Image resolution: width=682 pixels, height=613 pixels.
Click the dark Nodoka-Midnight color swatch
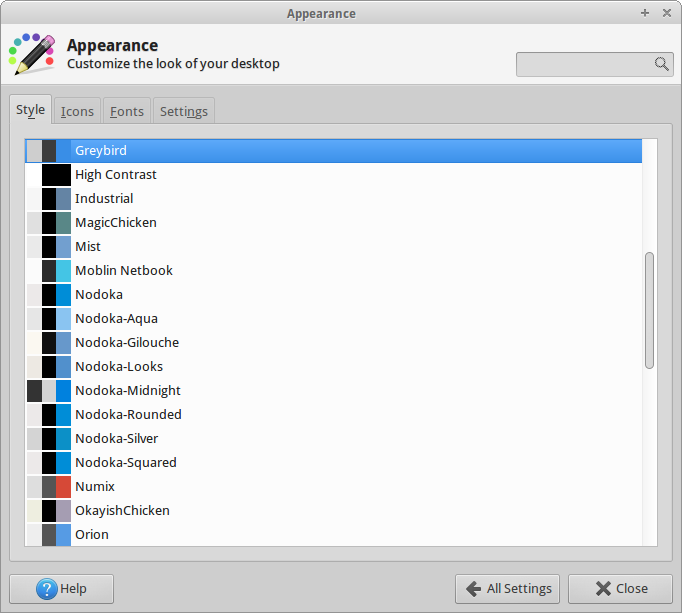tap(34, 391)
